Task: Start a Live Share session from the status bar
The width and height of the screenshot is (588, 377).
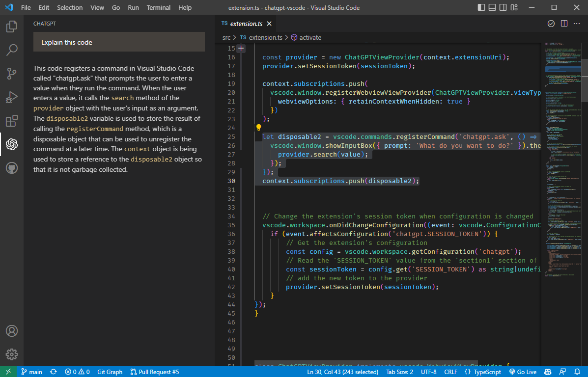Action: 562,372
